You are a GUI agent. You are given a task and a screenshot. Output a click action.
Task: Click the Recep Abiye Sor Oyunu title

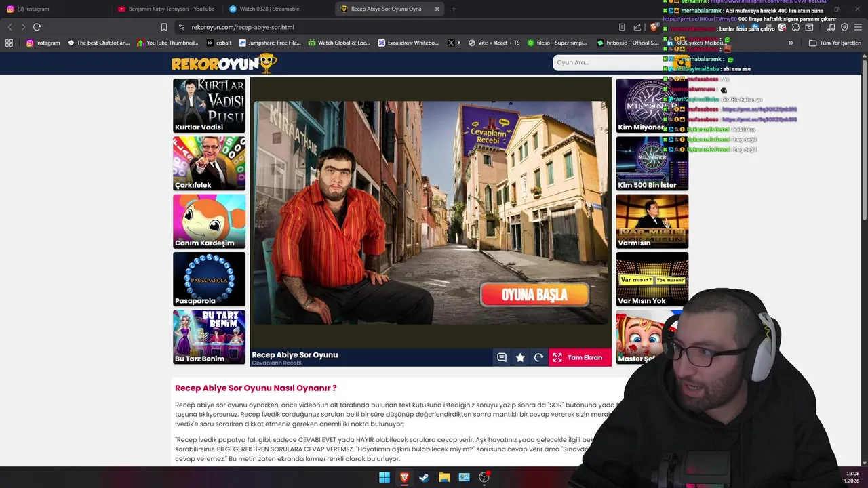294,354
